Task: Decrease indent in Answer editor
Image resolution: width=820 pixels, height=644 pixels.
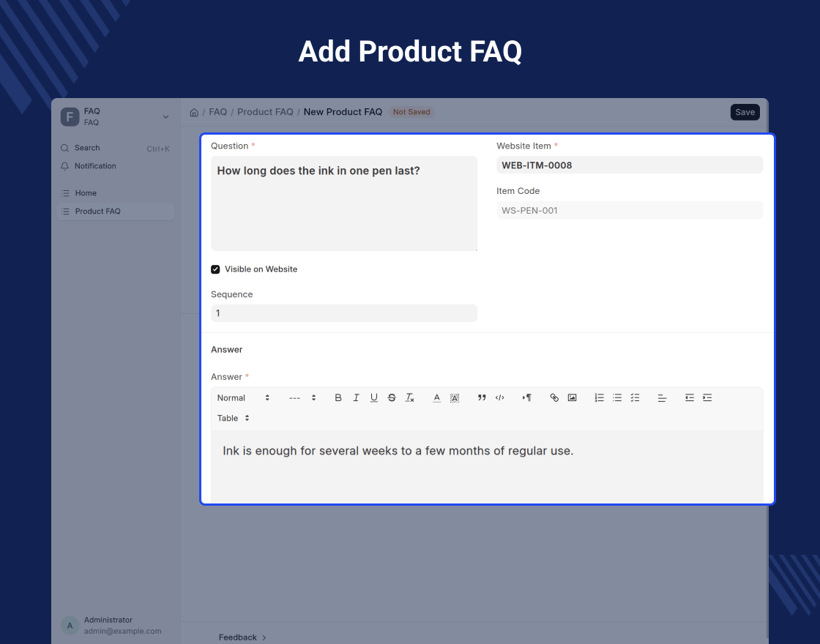Action: pos(689,398)
